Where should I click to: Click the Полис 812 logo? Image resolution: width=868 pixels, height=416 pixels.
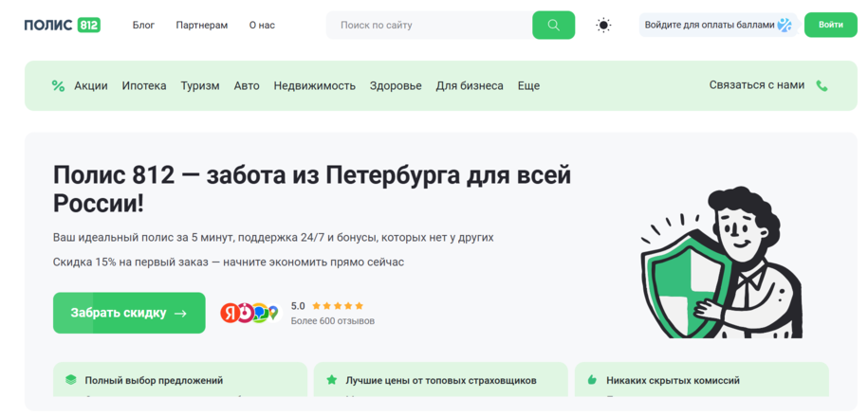click(x=63, y=25)
